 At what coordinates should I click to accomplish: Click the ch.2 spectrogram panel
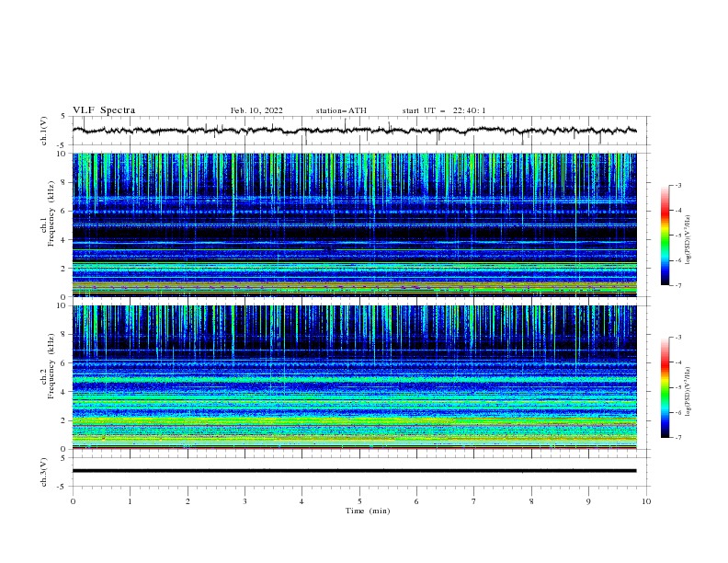354,377
